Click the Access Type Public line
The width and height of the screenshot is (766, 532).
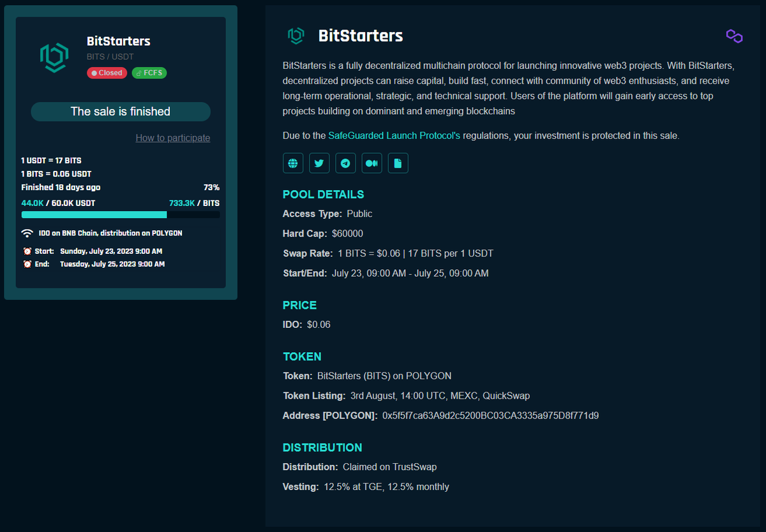point(327,214)
